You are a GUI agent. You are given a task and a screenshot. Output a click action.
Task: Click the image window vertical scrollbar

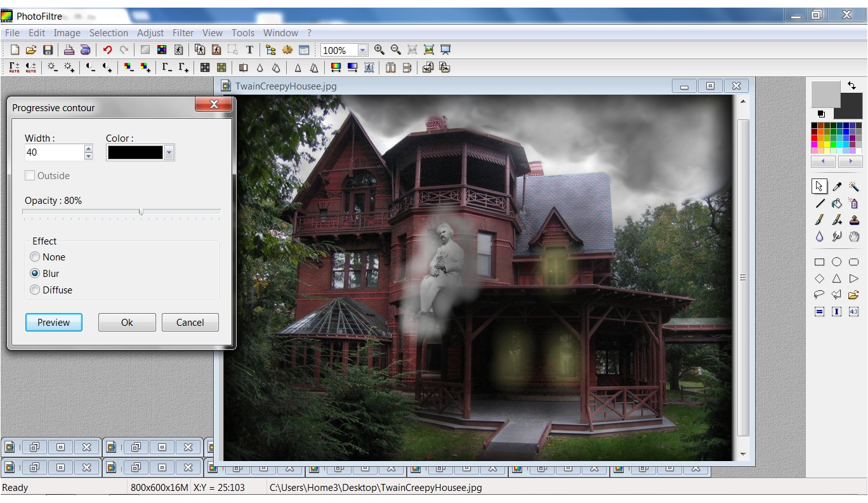(x=743, y=278)
